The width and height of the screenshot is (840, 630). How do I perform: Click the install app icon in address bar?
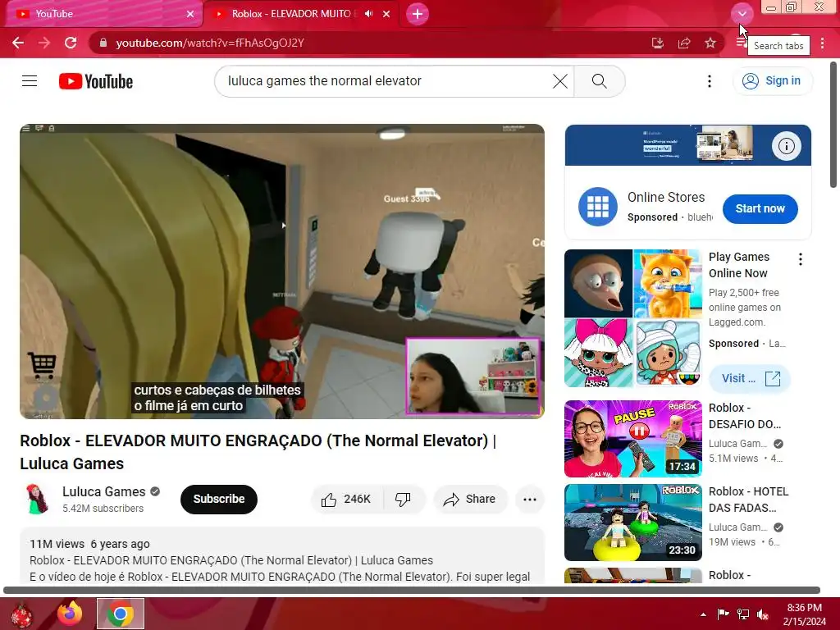coord(658,43)
